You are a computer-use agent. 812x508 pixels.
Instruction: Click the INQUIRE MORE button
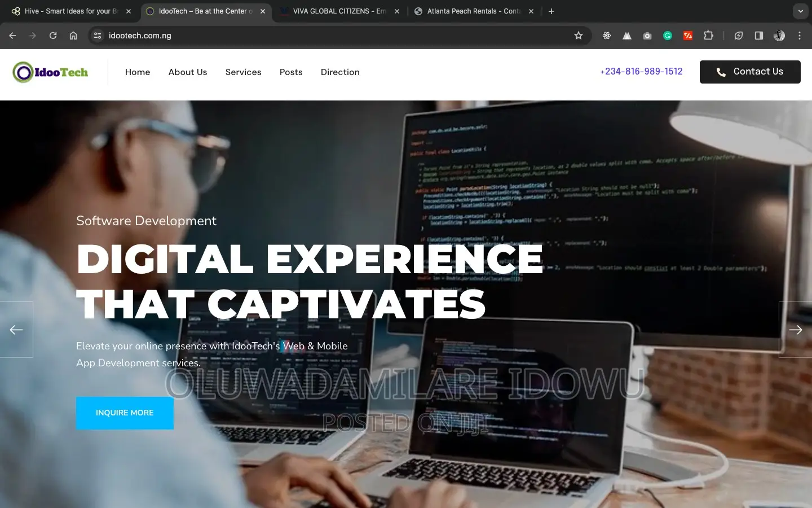125,413
